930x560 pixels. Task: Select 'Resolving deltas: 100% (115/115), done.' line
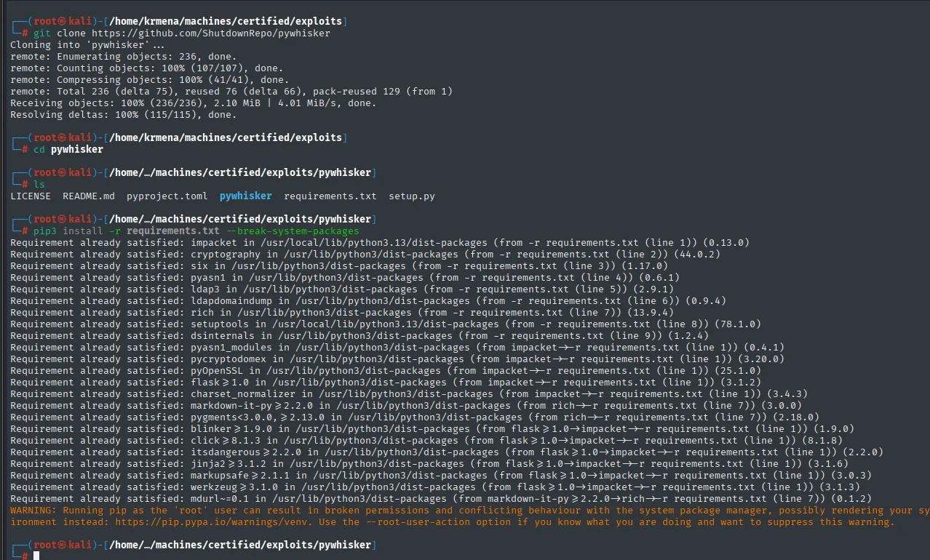[124, 114]
